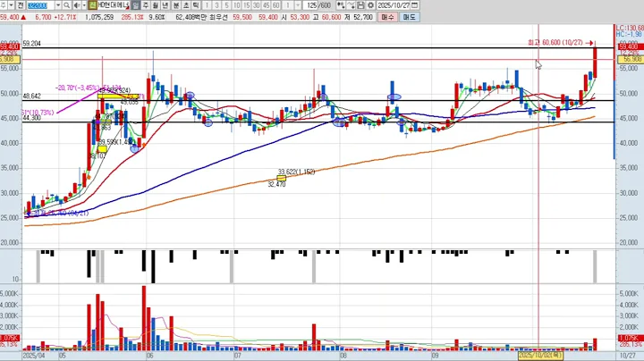Open the stock code history dropdown

58,5
